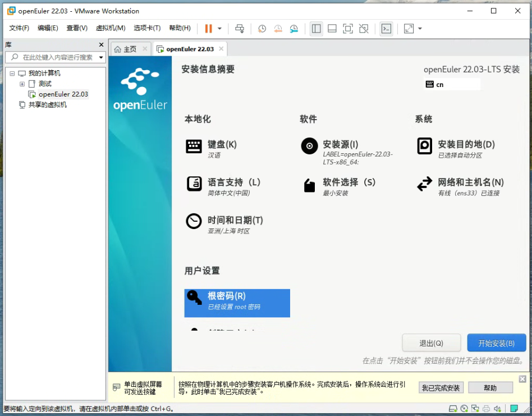
Task: Toggle the library sidebar view icon
Action: 316,29
